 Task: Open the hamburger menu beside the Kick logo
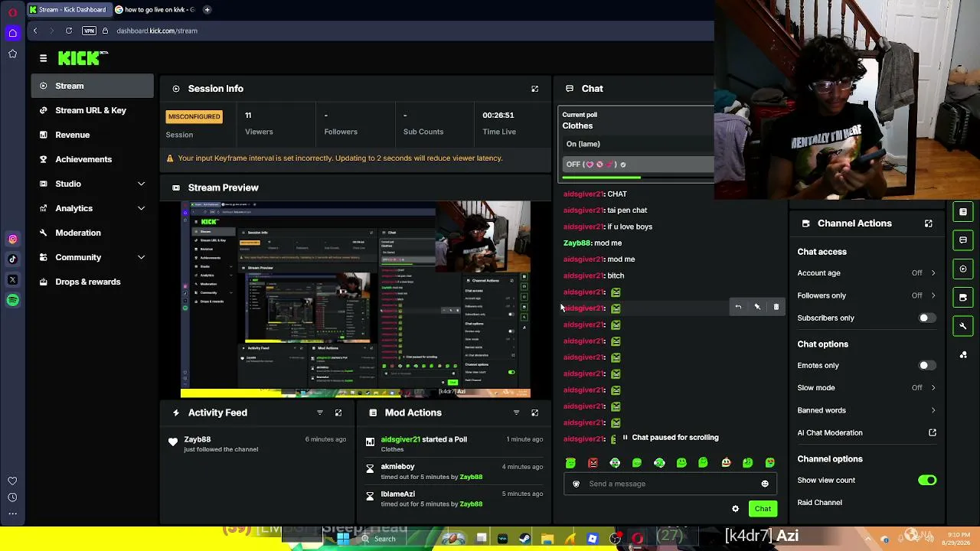(43, 58)
